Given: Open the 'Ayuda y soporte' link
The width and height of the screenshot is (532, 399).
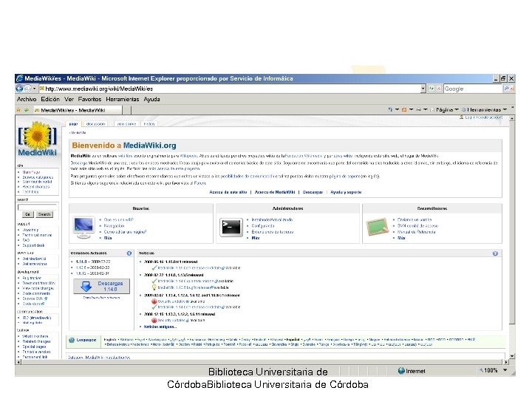Looking at the screenshot, I should point(346,192).
